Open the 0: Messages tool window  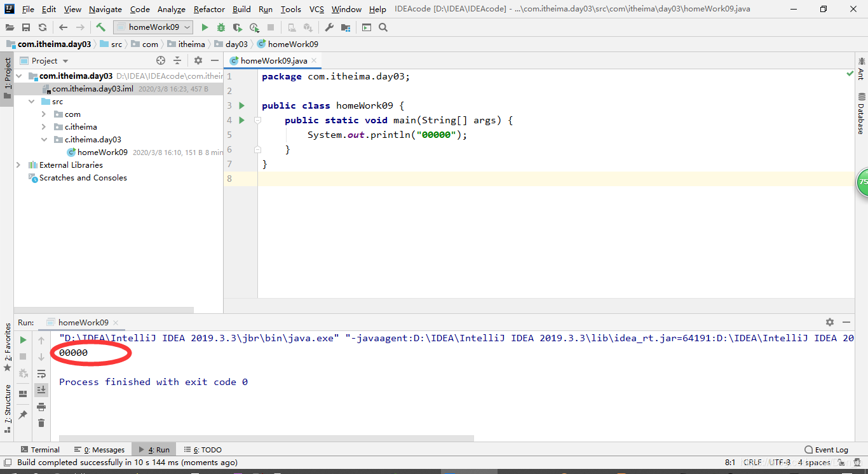click(x=99, y=449)
